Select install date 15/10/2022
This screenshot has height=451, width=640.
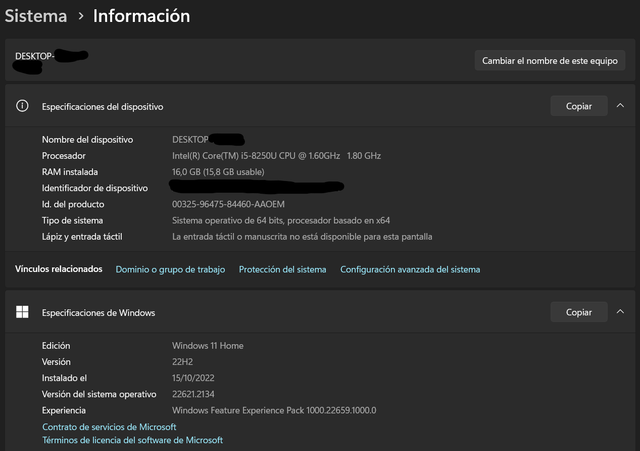[x=193, y=378]
